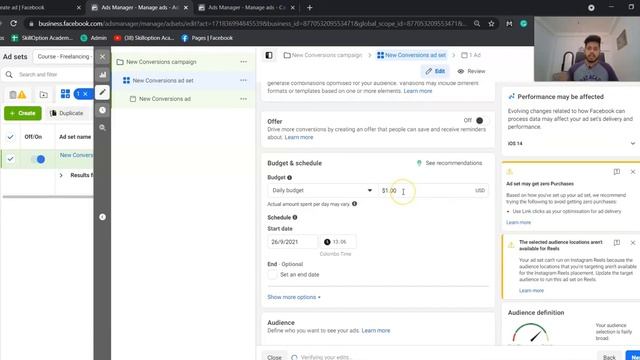The image size is (640, 360).
Task: Expand the Results row chevron
Action: pos(61,175)
